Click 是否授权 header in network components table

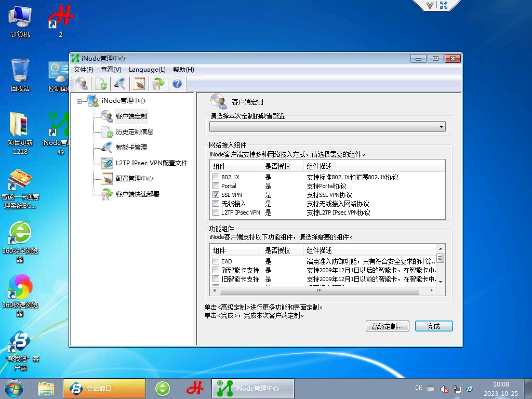[283, 167]
